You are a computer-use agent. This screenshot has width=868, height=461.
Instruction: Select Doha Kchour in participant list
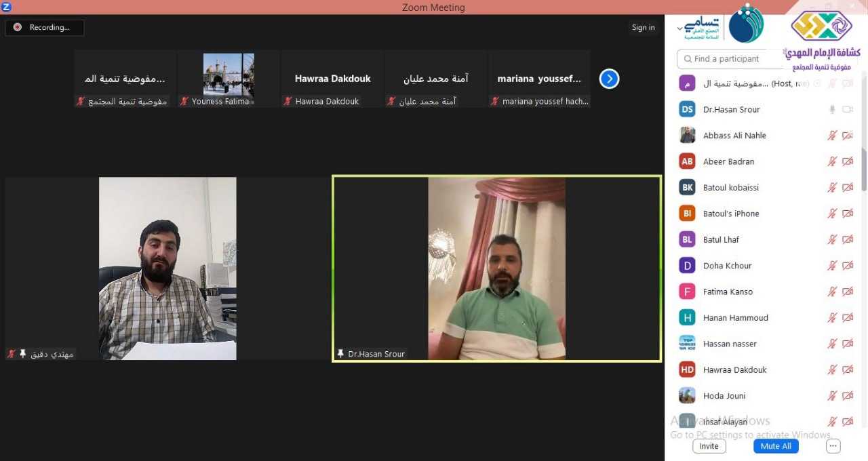(x=727, y=266)
